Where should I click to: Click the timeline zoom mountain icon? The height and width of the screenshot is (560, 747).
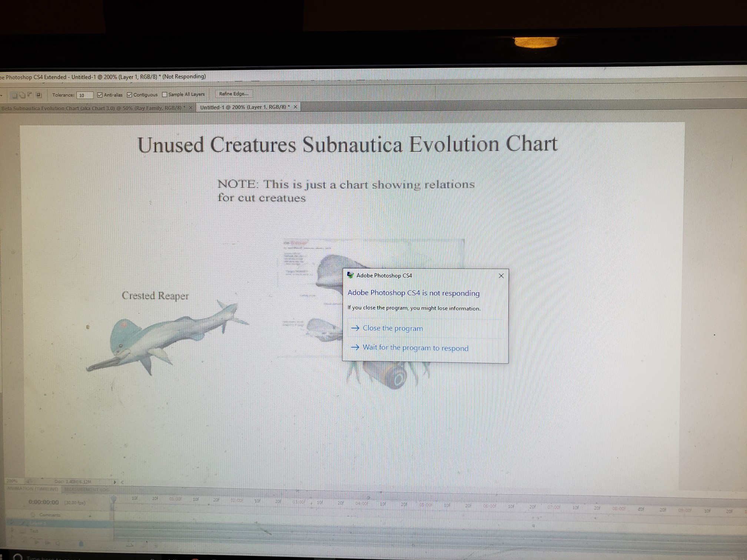[x=130, y=545]
